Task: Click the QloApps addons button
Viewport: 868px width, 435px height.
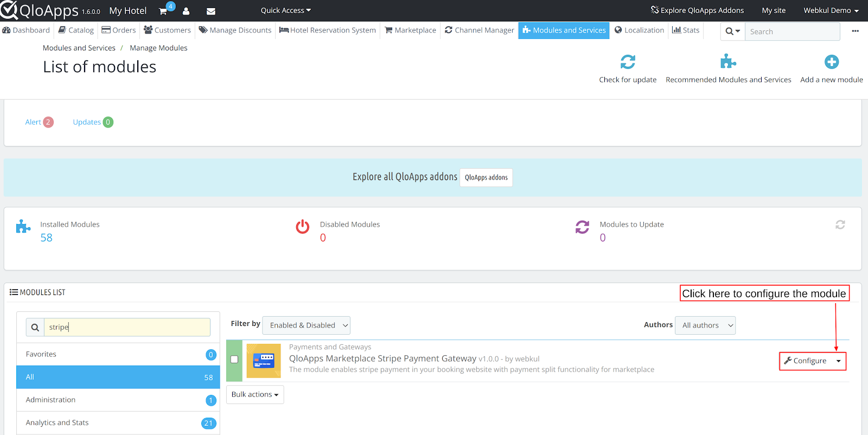Action: (486, 177)
